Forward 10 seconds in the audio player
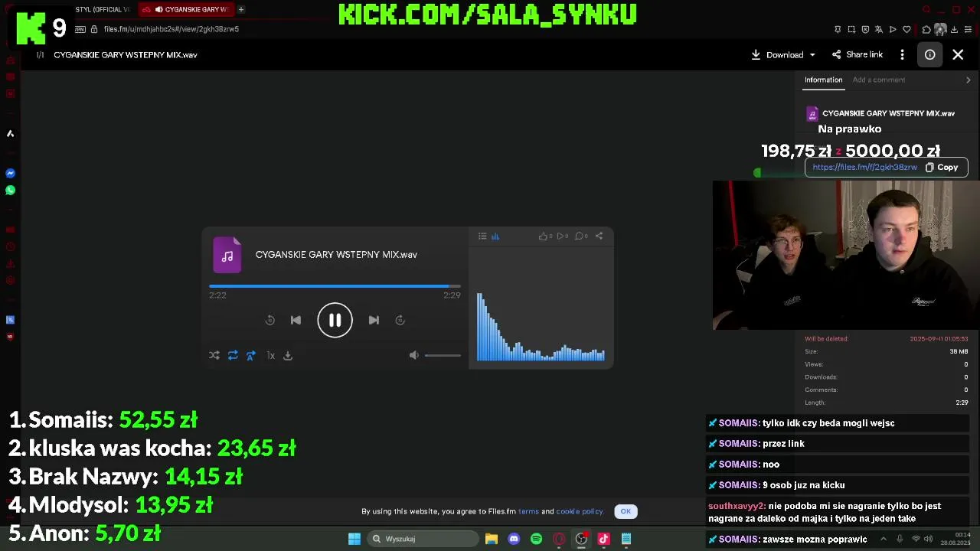This screenshot has height=551, width=980. [x=400, y=321]
